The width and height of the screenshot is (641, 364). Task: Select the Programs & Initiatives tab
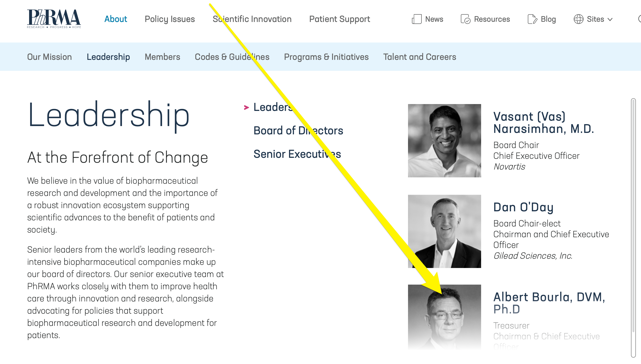pos(326,57)
